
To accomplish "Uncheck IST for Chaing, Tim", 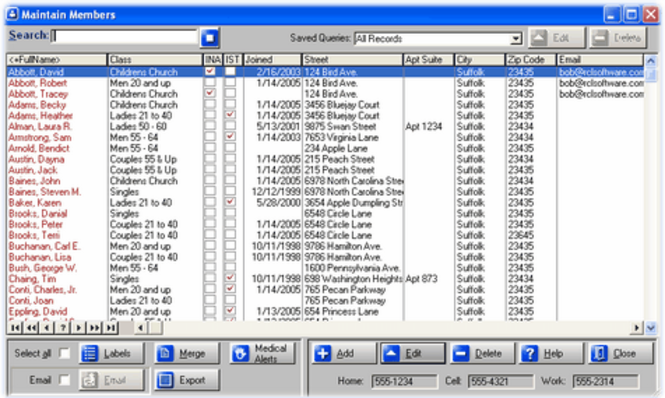I will click(x=230, y=278).
